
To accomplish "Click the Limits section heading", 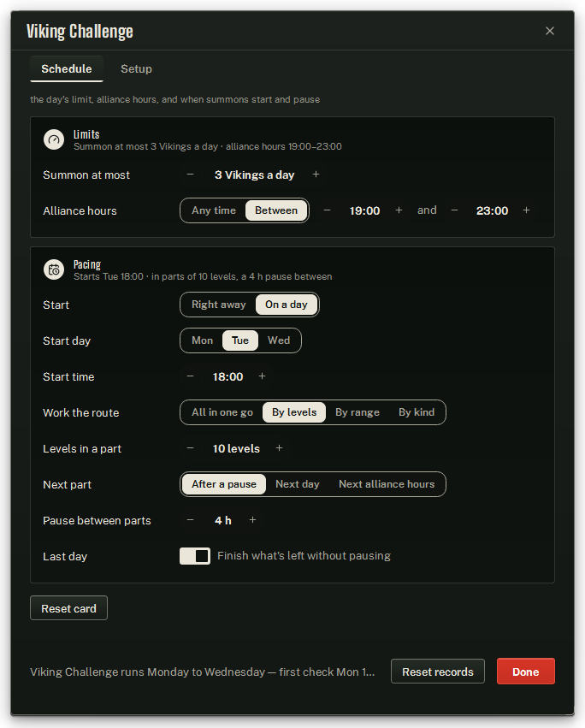I will coord(86,134).
